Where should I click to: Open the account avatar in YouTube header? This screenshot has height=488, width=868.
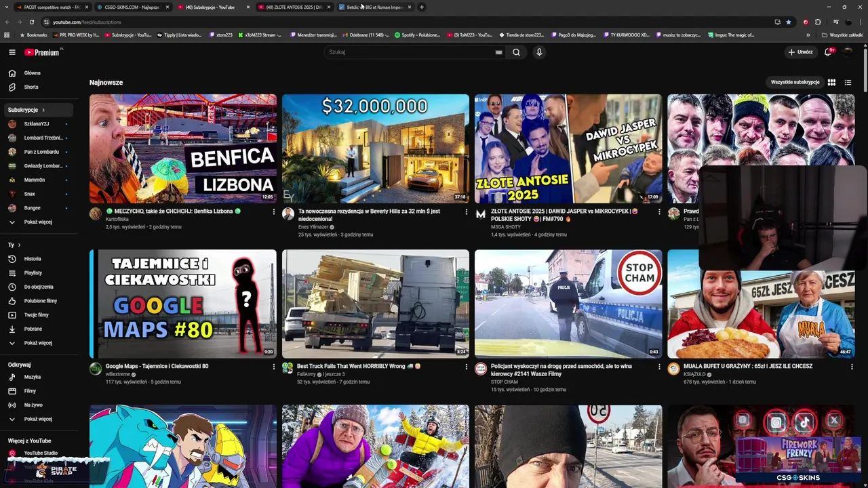tap(848, 52)
